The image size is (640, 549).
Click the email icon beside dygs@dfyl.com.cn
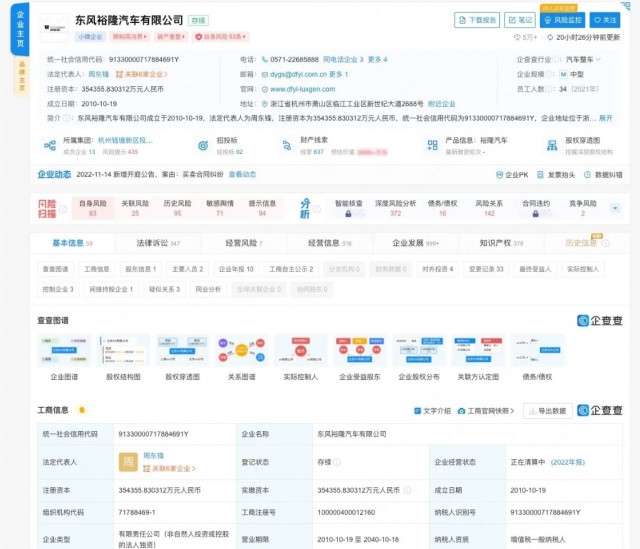pos(264,74)
